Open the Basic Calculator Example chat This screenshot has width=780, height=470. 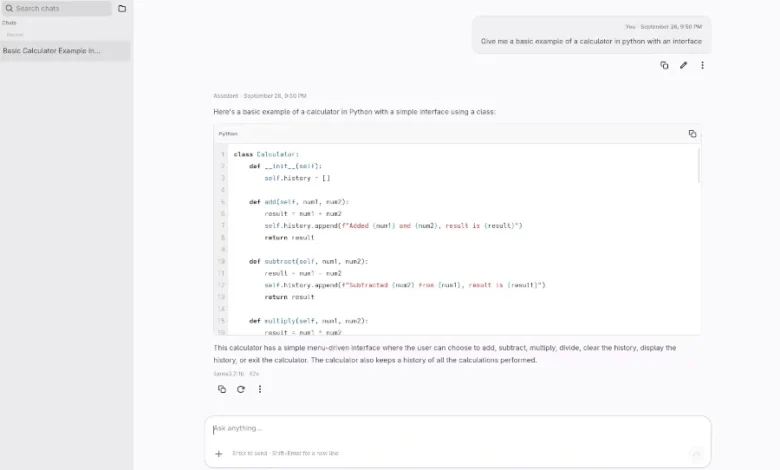point(65,51)
